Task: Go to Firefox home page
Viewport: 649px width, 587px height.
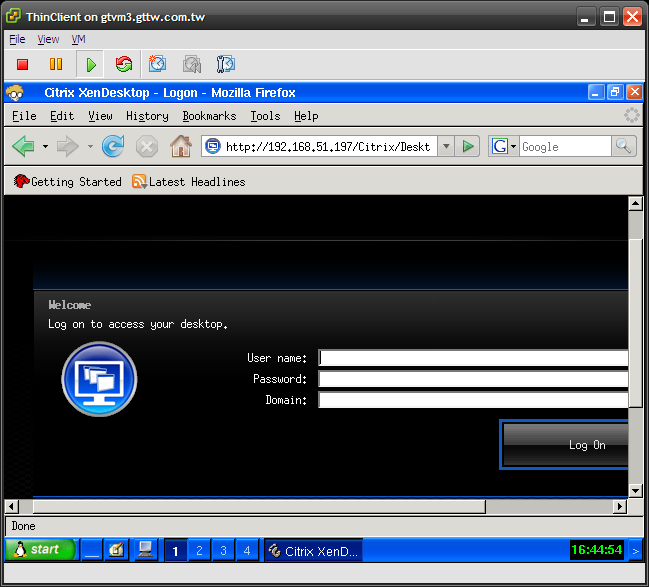Action: (x=181, y=146)
